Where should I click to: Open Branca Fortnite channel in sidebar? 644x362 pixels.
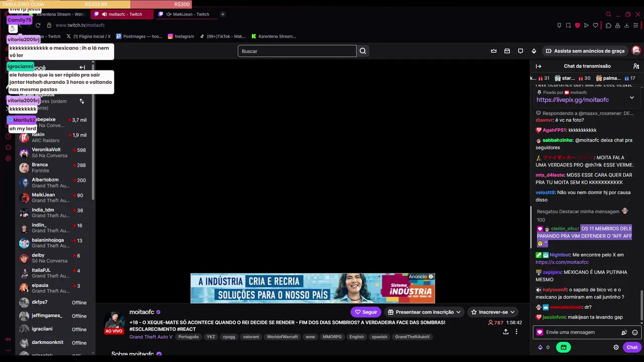[53, 167]
